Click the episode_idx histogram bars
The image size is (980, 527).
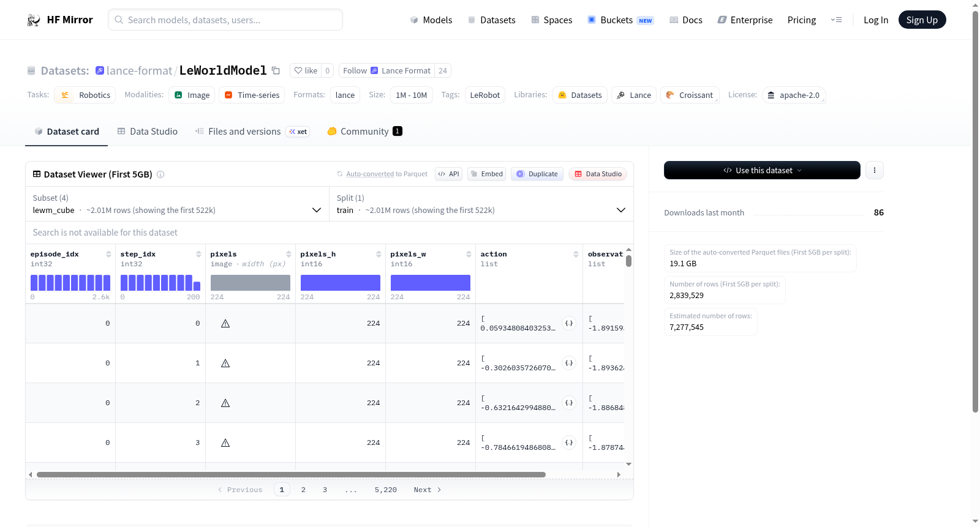(x=70, y=283)
